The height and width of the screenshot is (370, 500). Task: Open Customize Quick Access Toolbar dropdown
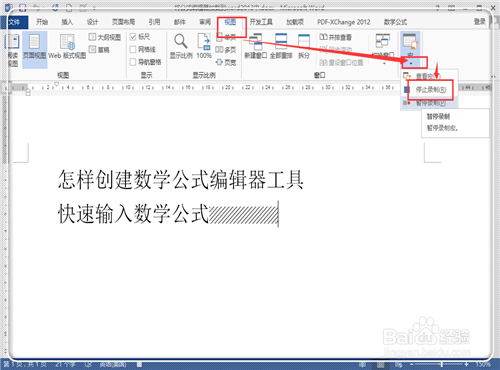click(x=94, y=8)
